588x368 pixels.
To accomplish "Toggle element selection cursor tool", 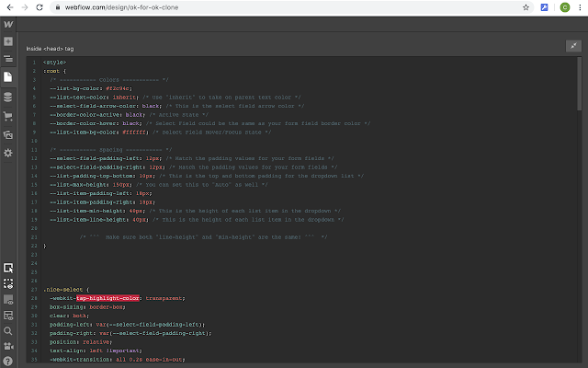I will (x=8, y=268).
